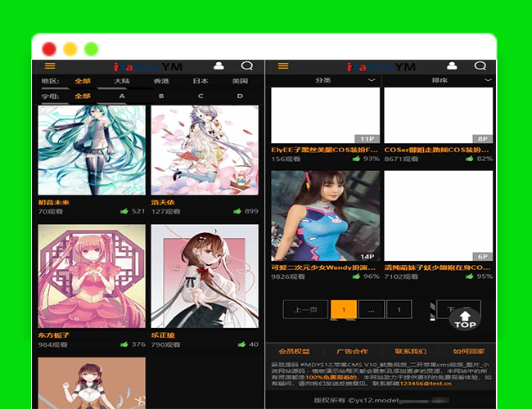Viewport: 532px width, 409px height.
Task: Open user profile icon in left panel
Action: tap(219, 65)
